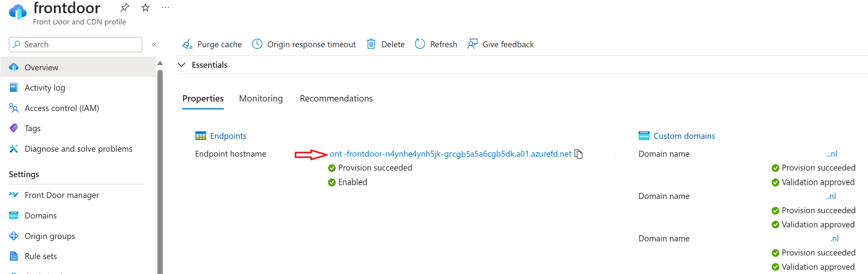This screenshot has width=868, height=274.
Task: Collapse the Essentials section
Action: coord(182,65)
